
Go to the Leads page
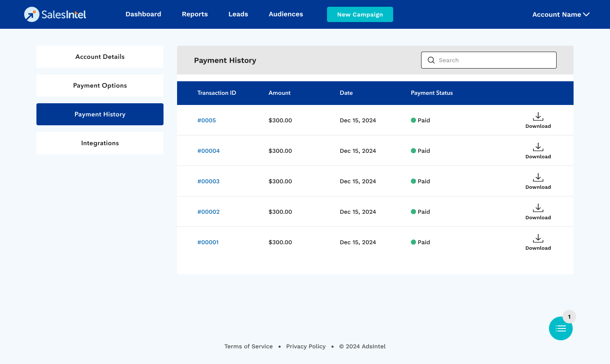[238, 14]
